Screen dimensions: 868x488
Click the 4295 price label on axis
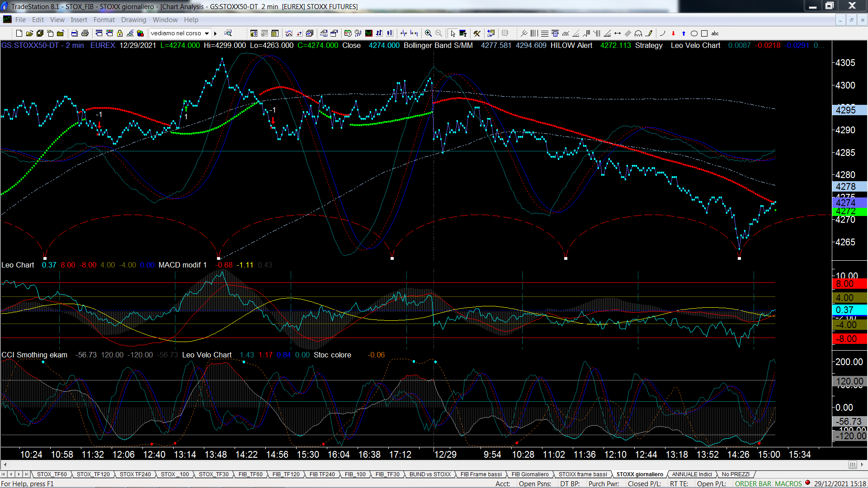point(849,110)
